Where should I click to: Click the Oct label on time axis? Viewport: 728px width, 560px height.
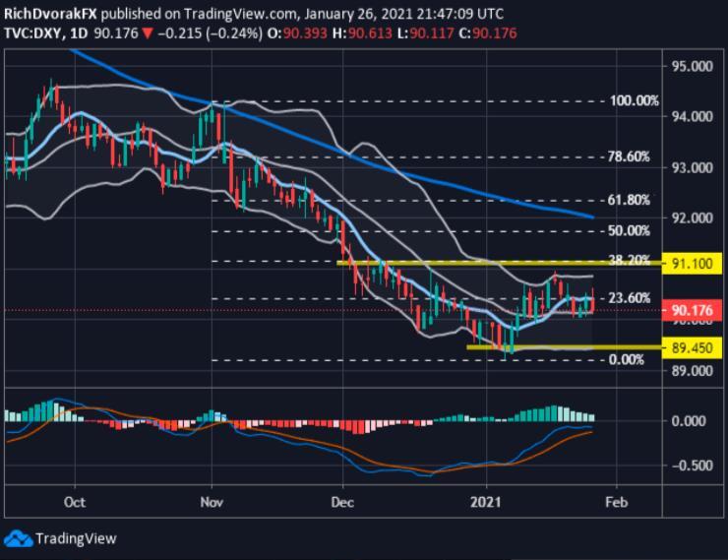75,502
